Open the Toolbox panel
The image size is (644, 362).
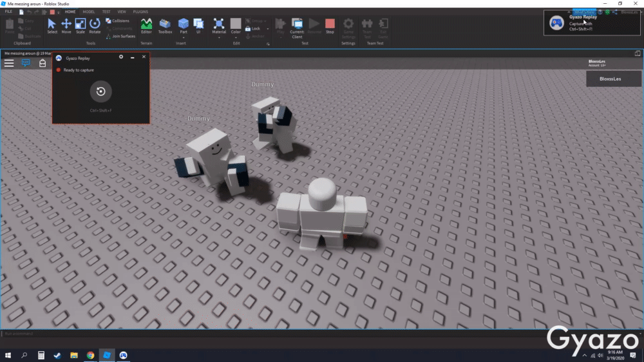pyautogui.click(x=165, y=26)
